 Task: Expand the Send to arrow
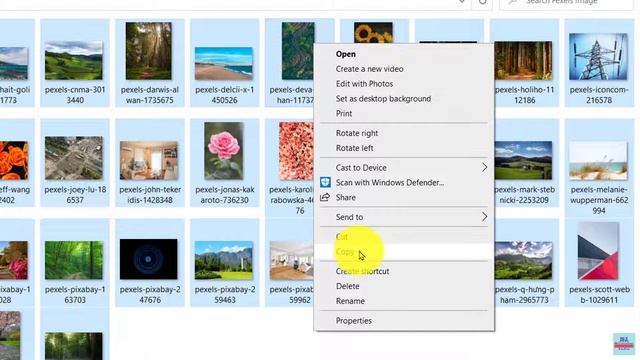[x=484, y=217]
